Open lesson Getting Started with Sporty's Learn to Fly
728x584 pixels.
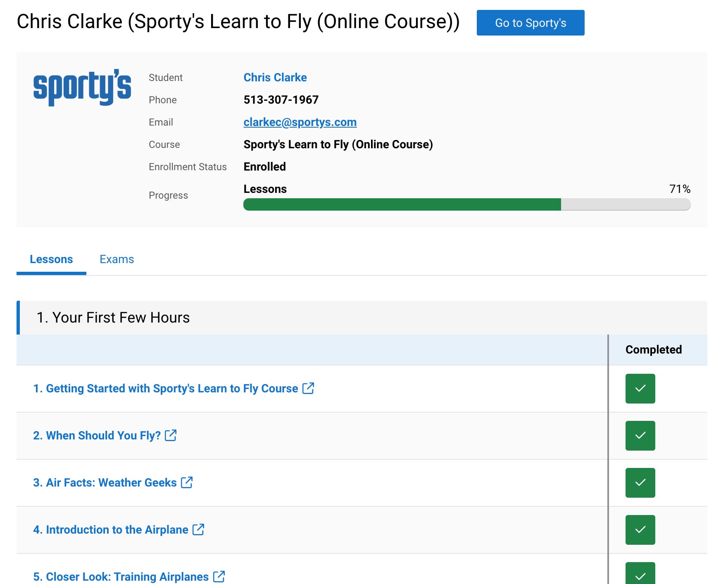(x=166, y=389)
